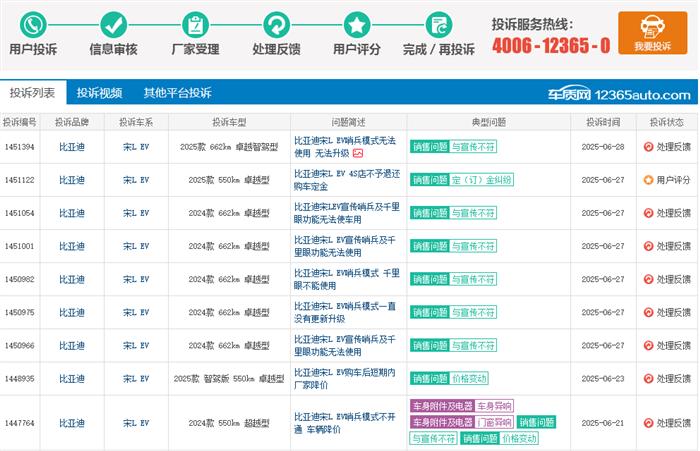700x451 pixels.
Task: Click the 车身异响 tag for 1447764
Action: point(494,406)
